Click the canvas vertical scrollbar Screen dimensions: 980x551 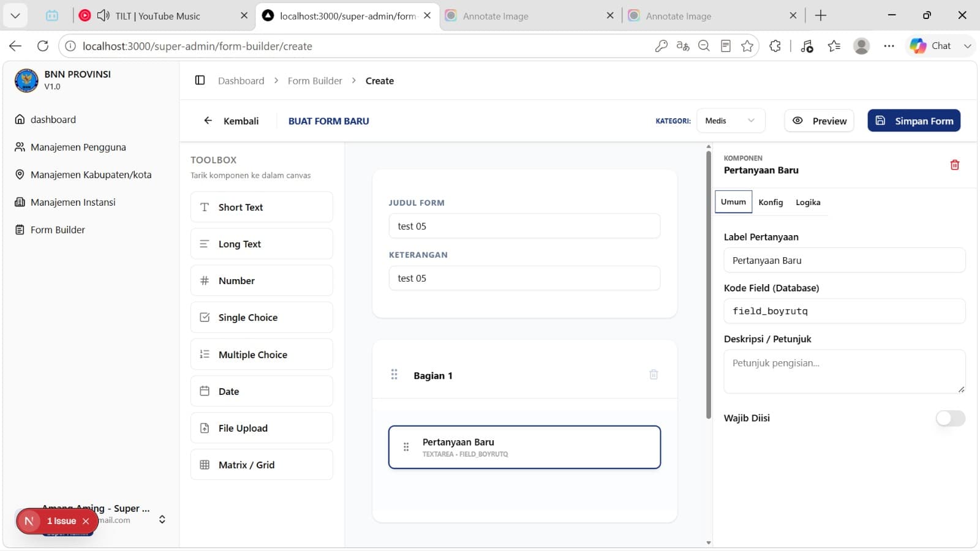[709, 285]
